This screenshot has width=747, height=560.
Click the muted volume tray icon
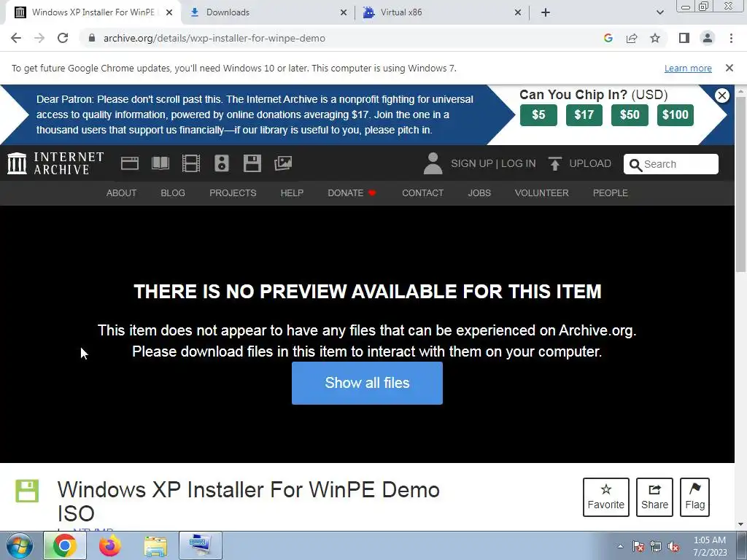[x=673, y=547]
